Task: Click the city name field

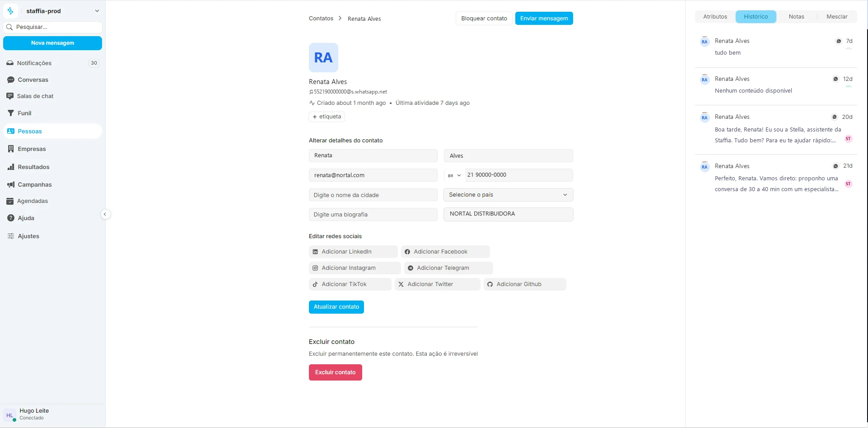Action: [373, 195]
